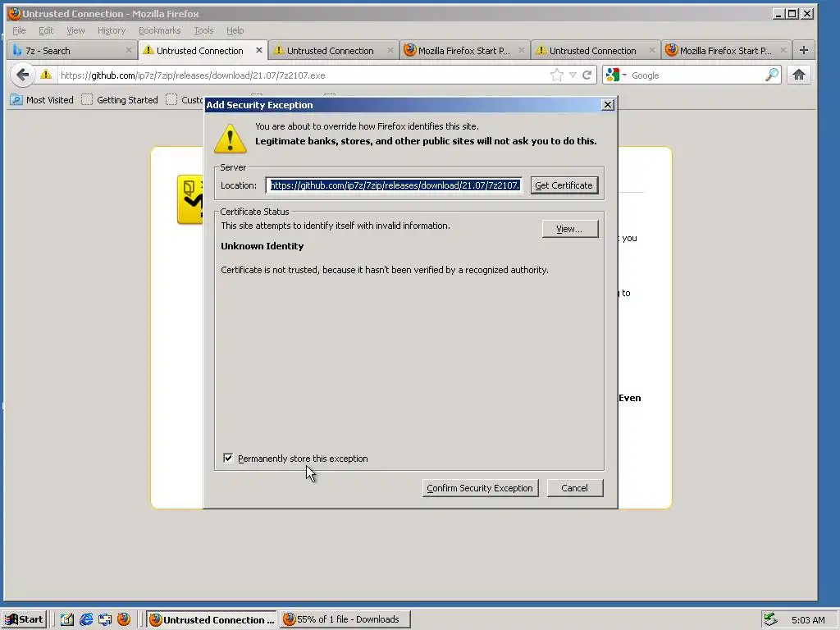This screenshot has width=840, height=630.
Task: Click the notepad quick launch icon
Action: pos(67,619)
